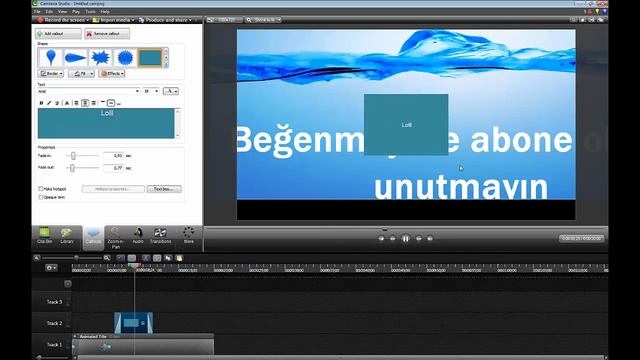Align callout text center

point(85,103)
